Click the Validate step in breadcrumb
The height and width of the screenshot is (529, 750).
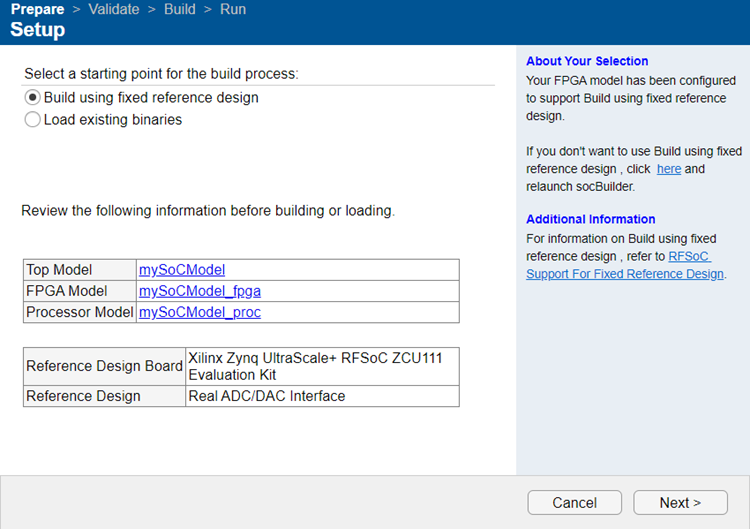[x=114, y=9]
